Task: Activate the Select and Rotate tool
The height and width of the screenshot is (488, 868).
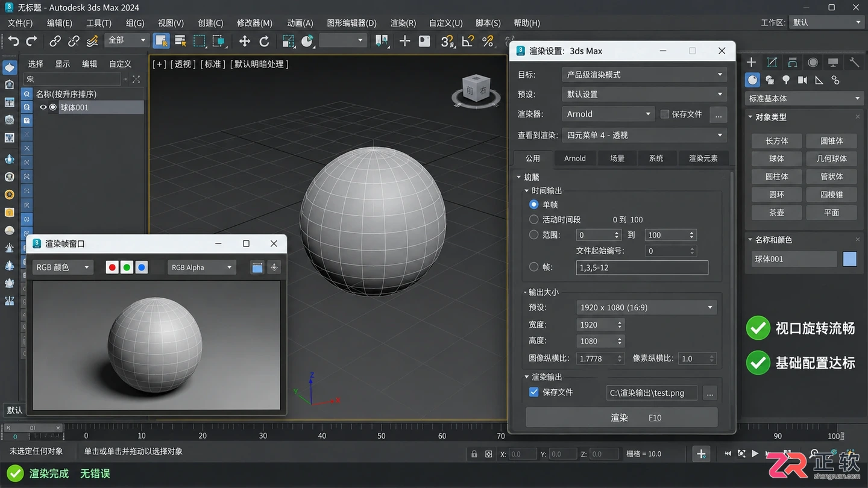Action: click(263, 40)
